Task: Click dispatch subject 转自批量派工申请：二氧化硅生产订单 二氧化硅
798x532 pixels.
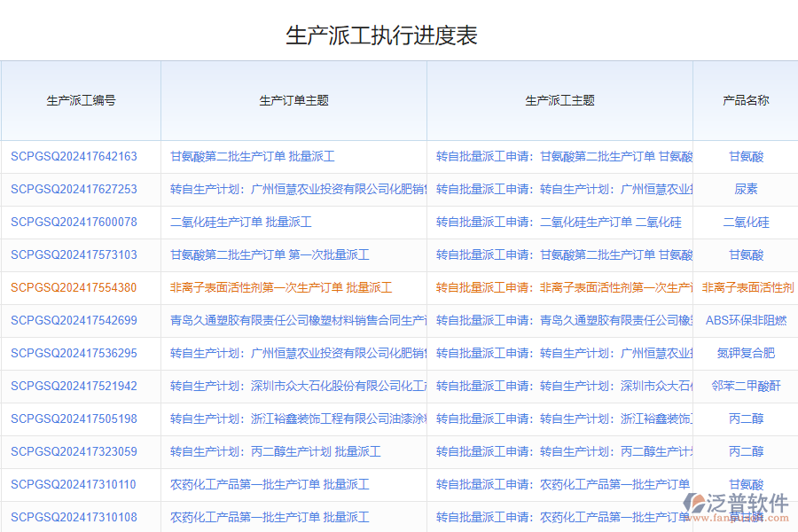Action: [x=559, y=223]
